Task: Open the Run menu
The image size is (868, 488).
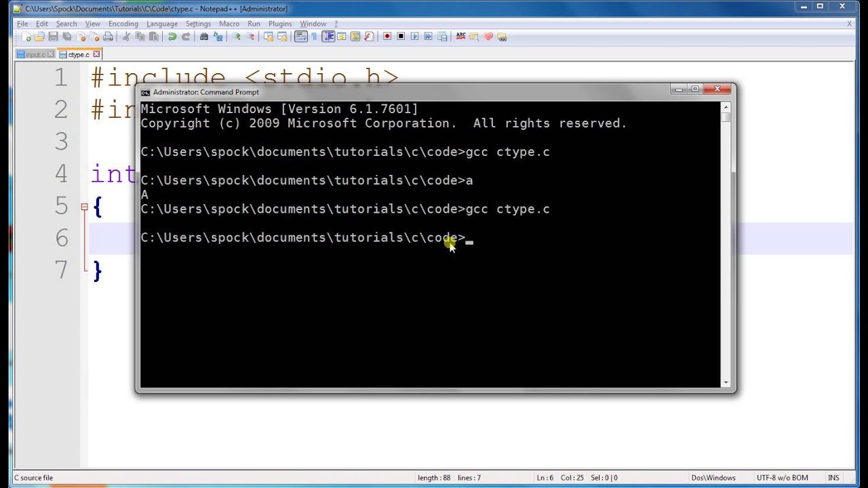Action: [254, 24]
